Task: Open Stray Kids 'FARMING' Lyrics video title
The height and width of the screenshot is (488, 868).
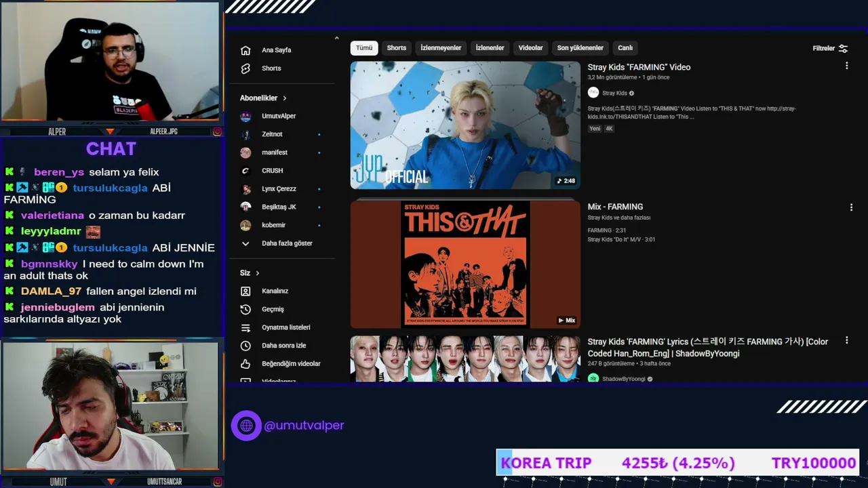Action: [x=708, y=348]
